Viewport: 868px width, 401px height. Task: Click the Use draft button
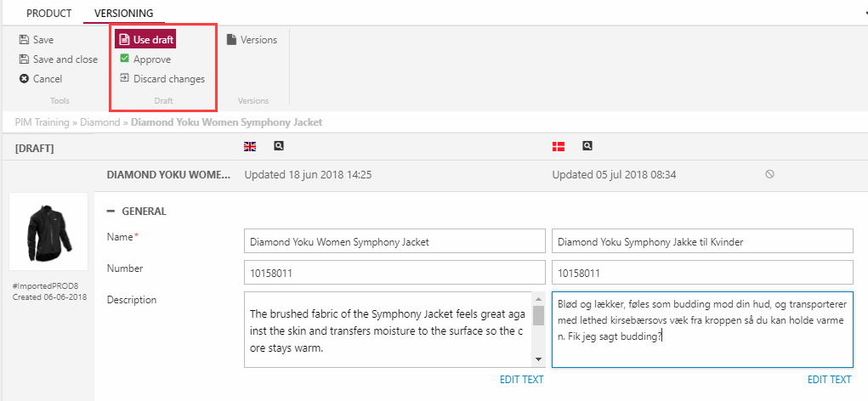click(x=145, y=39)
